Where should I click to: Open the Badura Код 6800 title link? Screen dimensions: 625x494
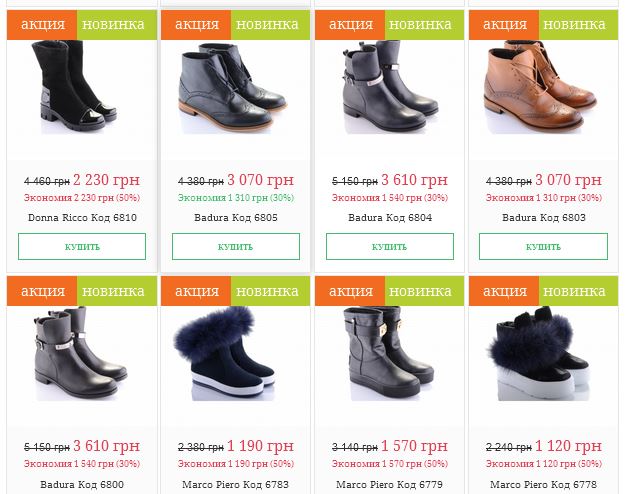point(82,485)
